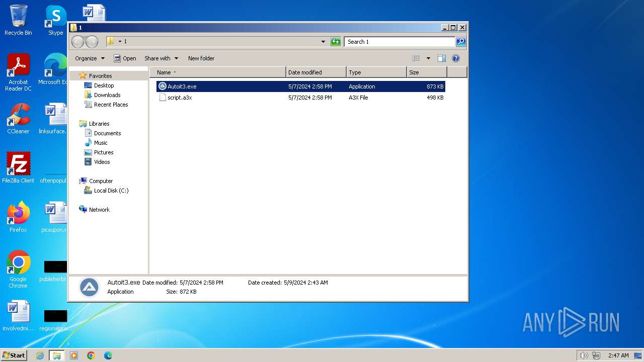Viewport: 644px width, 362px height.
Task: Open Desktop in navigation pane
Action: 104,85
